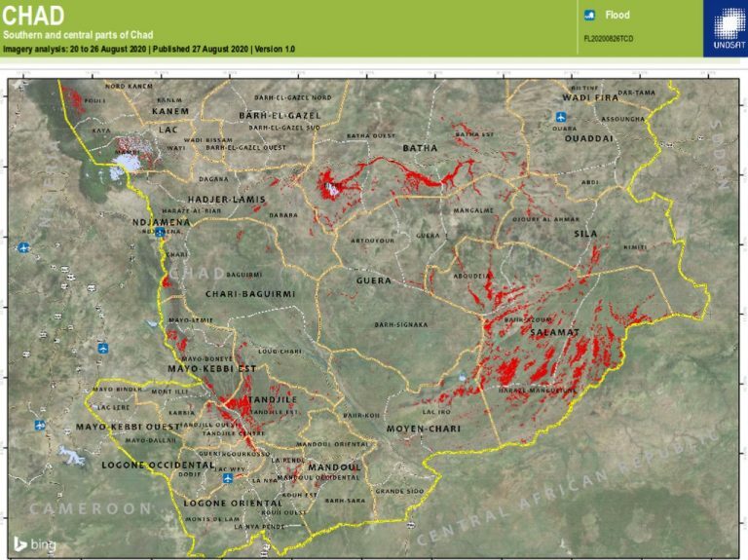Click the BARH-SARA label

[345, 501]
